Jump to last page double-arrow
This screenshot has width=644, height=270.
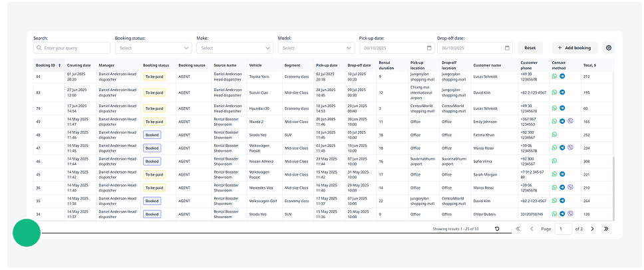coord(606,229)
